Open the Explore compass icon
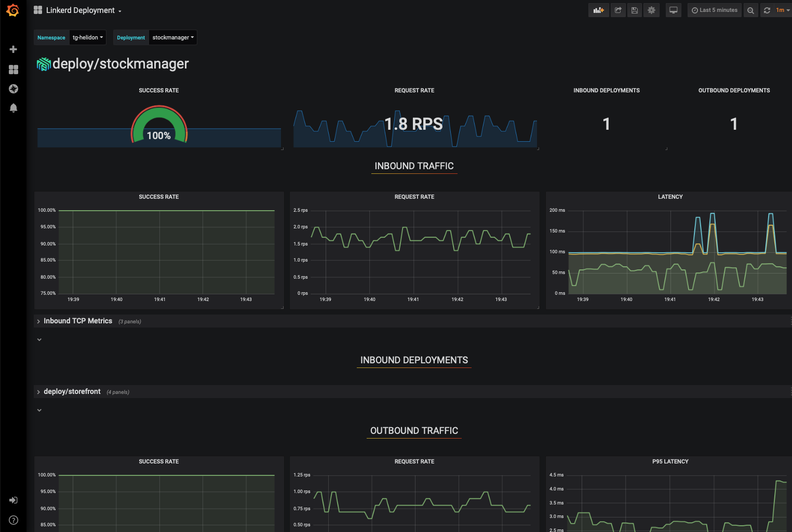The width and height of the screenshot is (792, 532). [x=14, y=89]
